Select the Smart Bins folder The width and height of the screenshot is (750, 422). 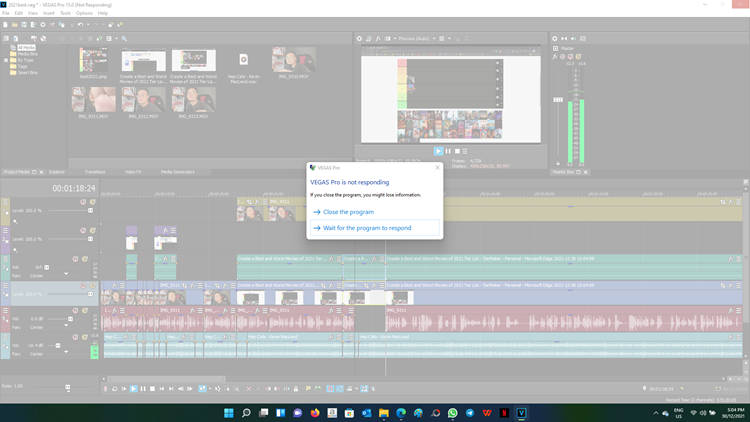27,73
